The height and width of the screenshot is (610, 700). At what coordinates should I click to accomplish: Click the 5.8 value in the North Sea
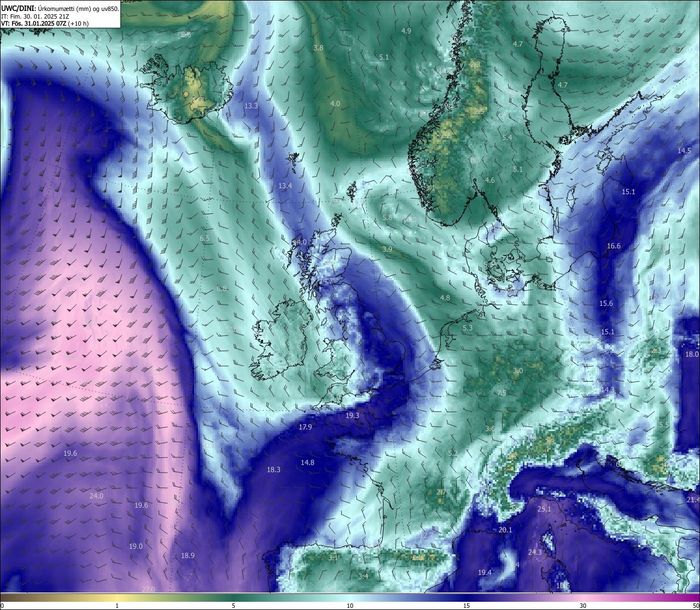pyautogui.click(x=387, y=218)
